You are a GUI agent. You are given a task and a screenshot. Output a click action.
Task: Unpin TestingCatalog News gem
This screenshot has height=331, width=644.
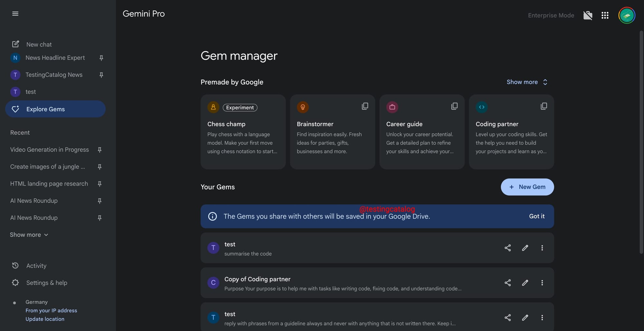(x=101, y=75)
